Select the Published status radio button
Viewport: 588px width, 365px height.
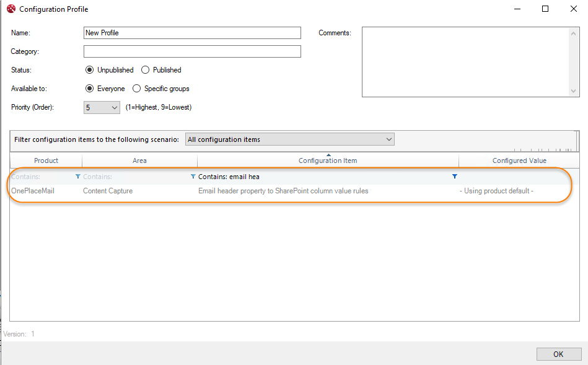146,70
